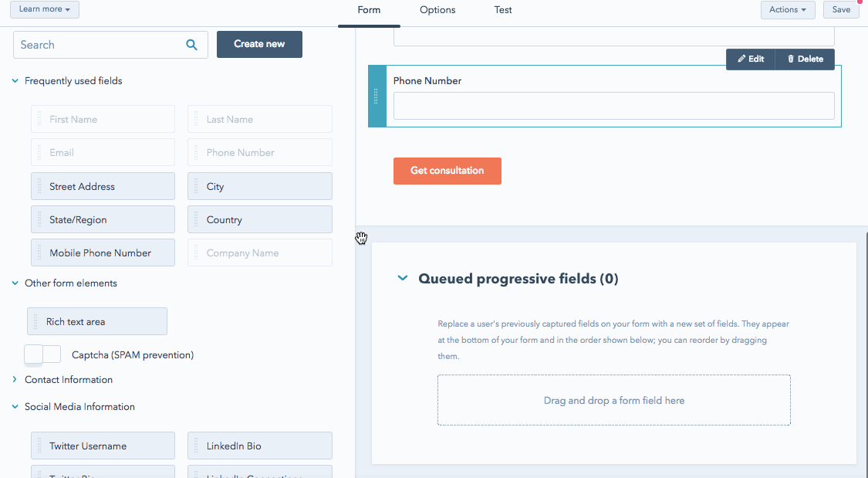Screen dimensions: 868x478
Task: Open the Actions dropdown menu
Action: 787,10
